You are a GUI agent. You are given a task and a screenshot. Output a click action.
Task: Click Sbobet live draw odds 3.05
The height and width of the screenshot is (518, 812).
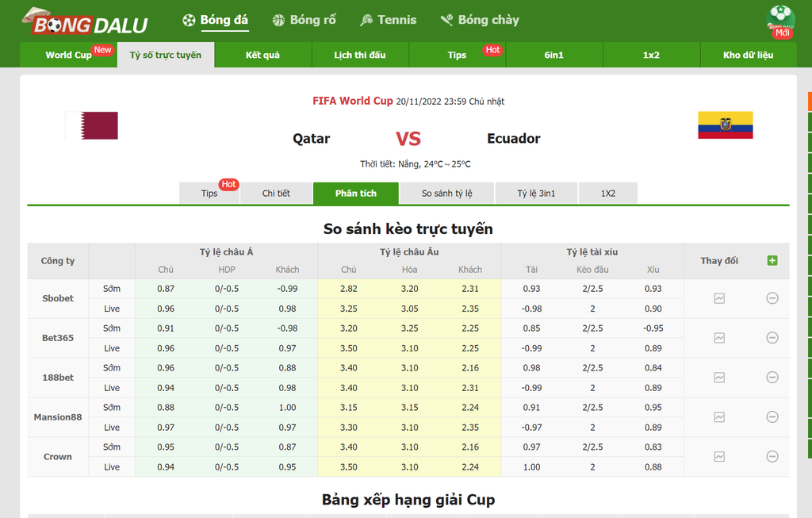410,309
